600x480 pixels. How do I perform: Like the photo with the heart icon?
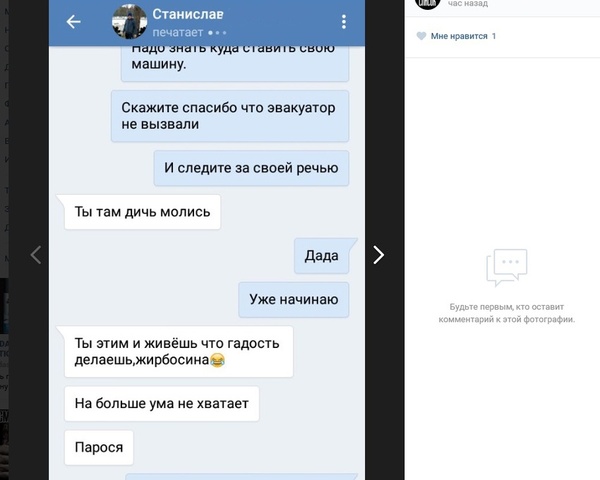(x=421, y=36)
